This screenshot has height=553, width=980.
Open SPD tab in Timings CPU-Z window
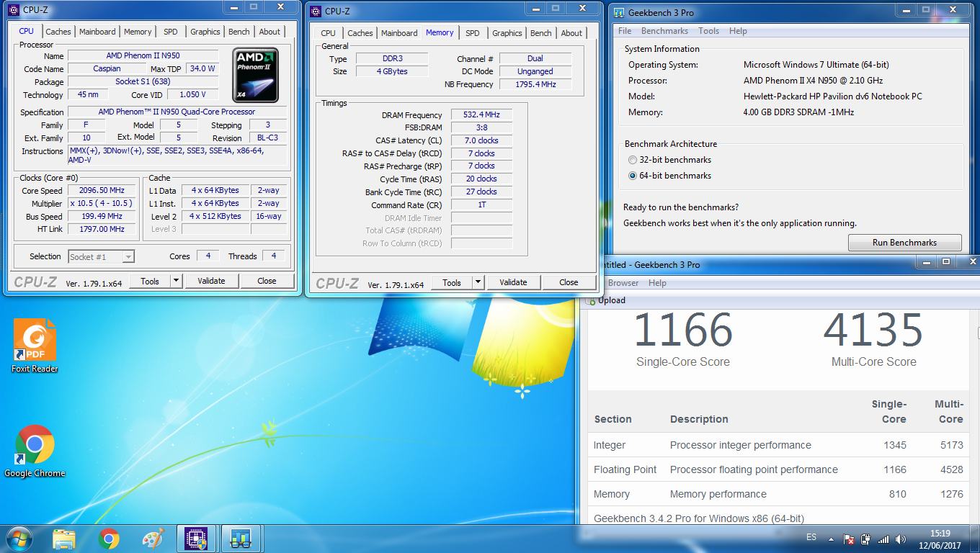click(473, 33)
